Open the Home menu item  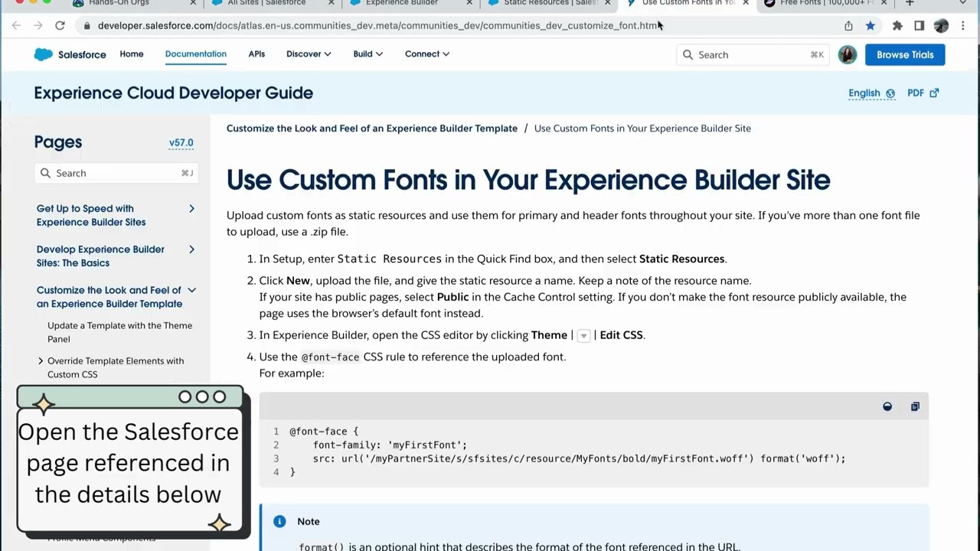(132, 54)
